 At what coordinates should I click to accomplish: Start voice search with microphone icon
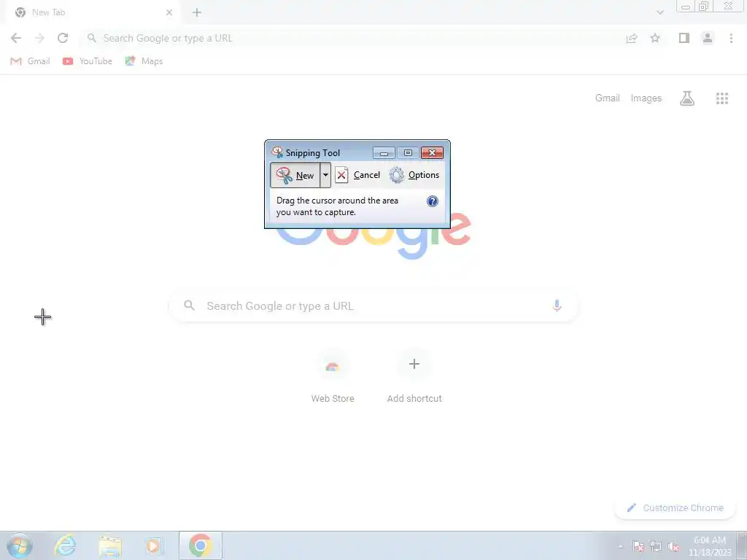point(557,306)
